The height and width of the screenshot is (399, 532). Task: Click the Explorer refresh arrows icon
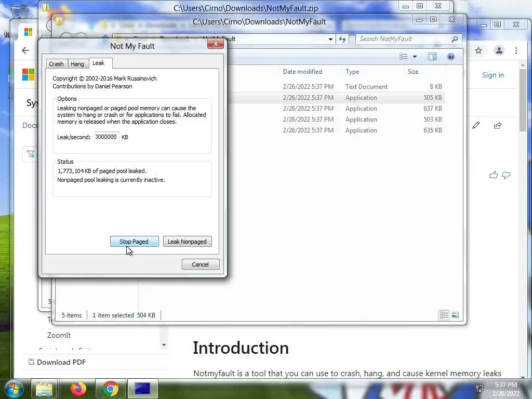click(x=342, y=39)
